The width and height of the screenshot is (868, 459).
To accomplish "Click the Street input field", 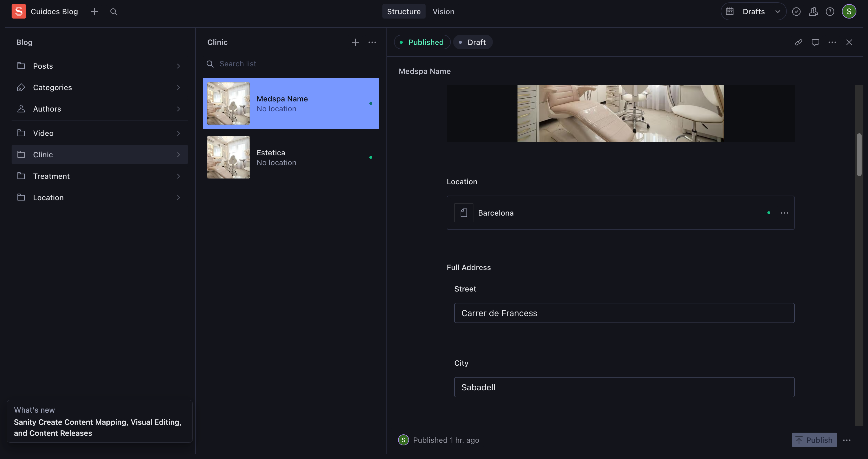I will (624, 313).
